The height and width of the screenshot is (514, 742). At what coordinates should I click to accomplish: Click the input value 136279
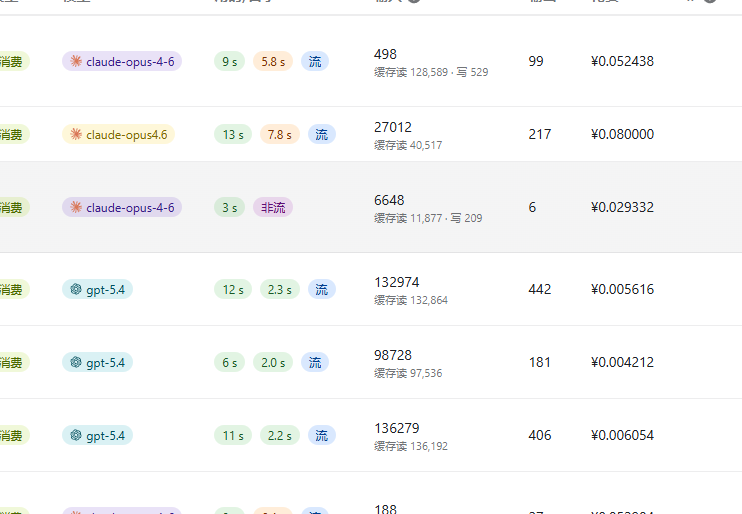(397, 428)
